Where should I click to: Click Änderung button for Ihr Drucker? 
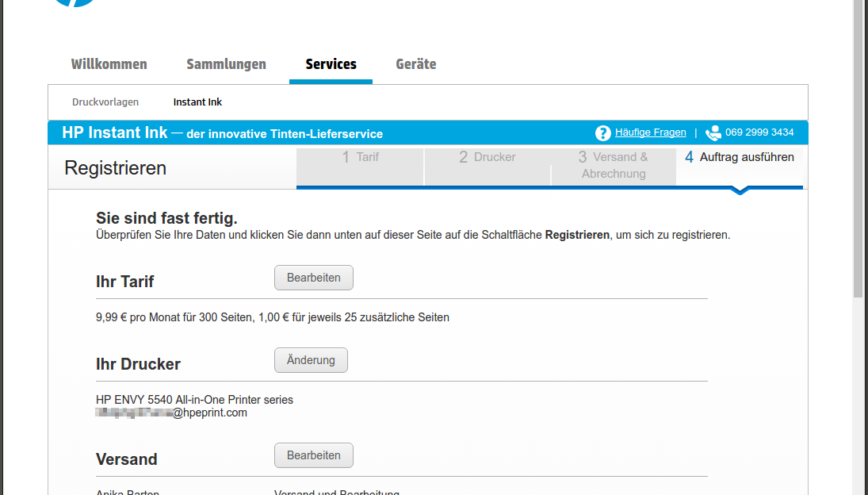(311, 360)
